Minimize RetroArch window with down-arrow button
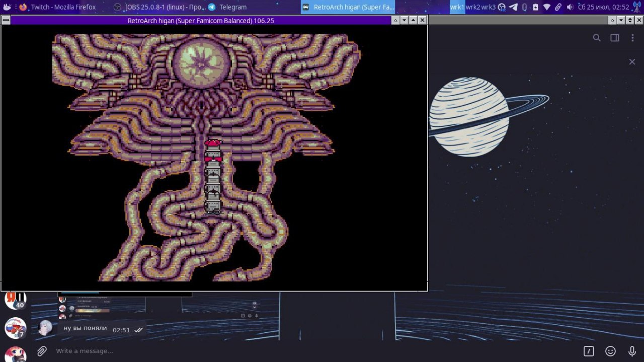 coord(404,20)
